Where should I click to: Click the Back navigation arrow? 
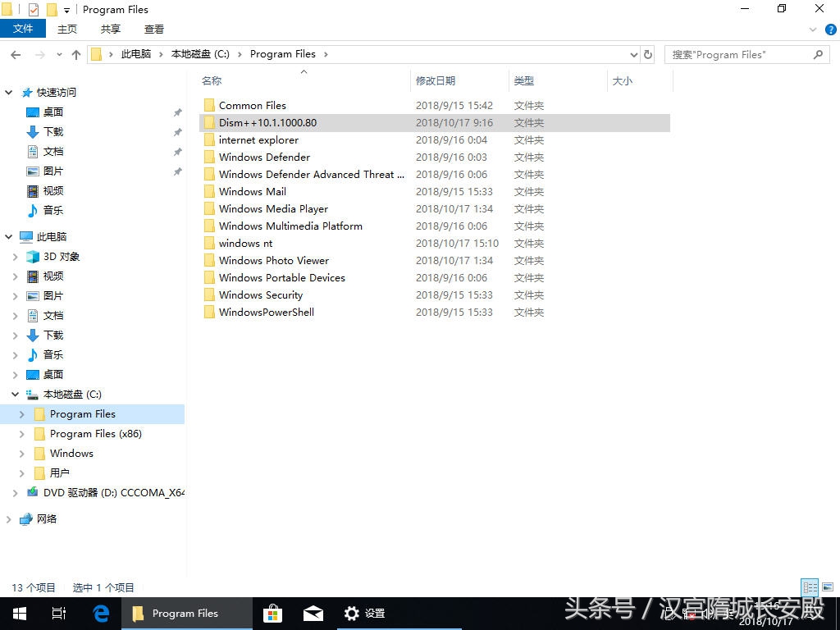[x=16, y=55]
